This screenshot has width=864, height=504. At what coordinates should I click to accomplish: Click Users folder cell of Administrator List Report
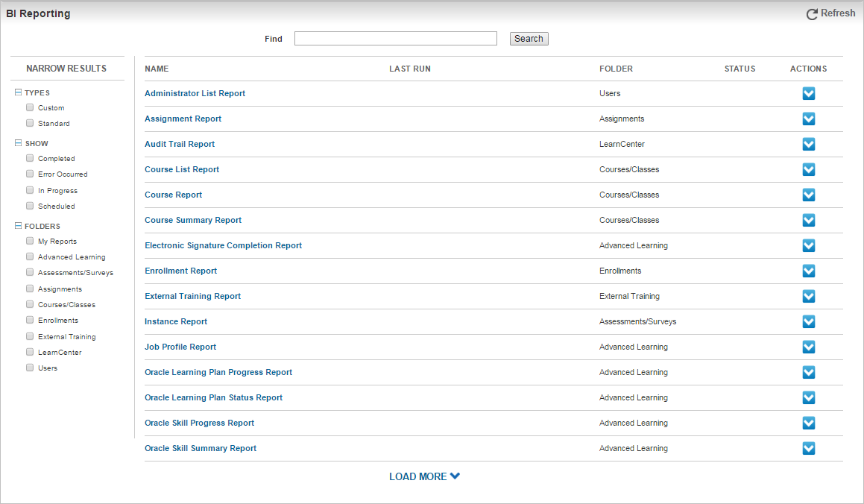tap(610, 94)
